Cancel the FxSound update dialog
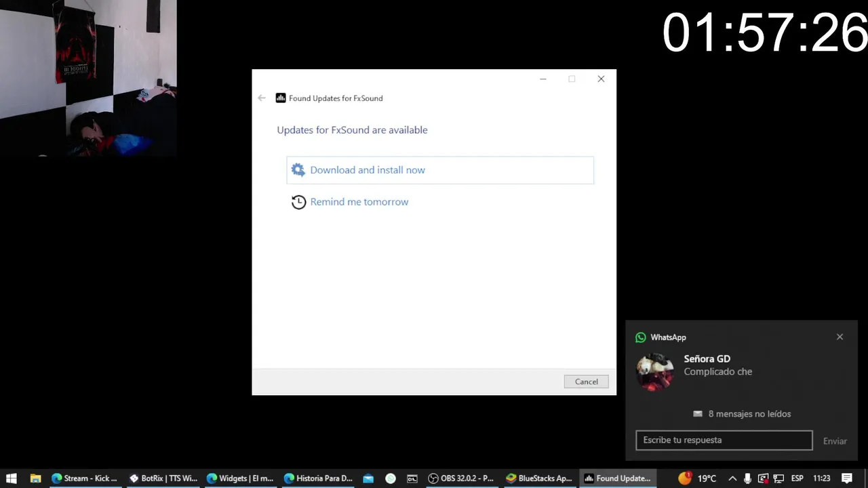The width and height of the screenshot is (868, 488). point(586,382)
